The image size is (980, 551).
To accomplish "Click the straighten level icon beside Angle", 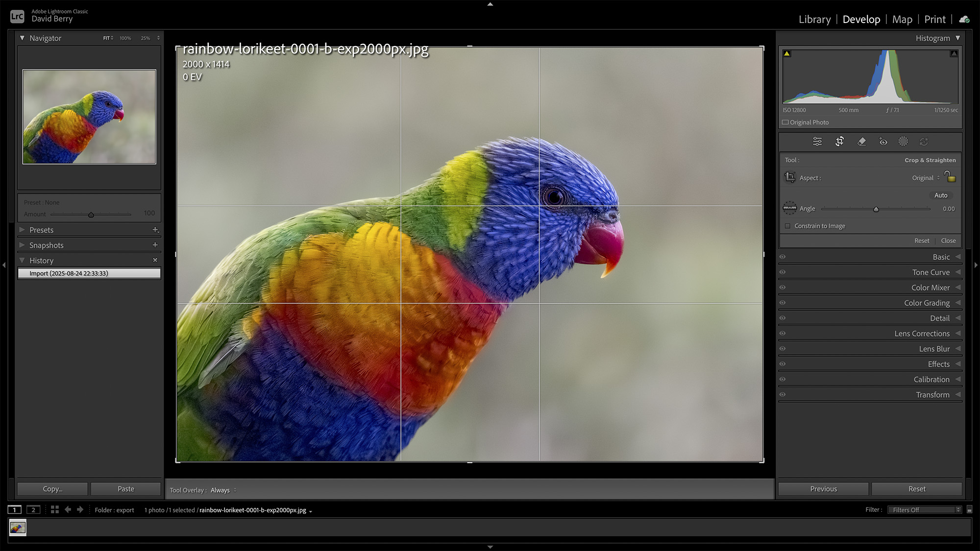I will [x=790, y=208].
